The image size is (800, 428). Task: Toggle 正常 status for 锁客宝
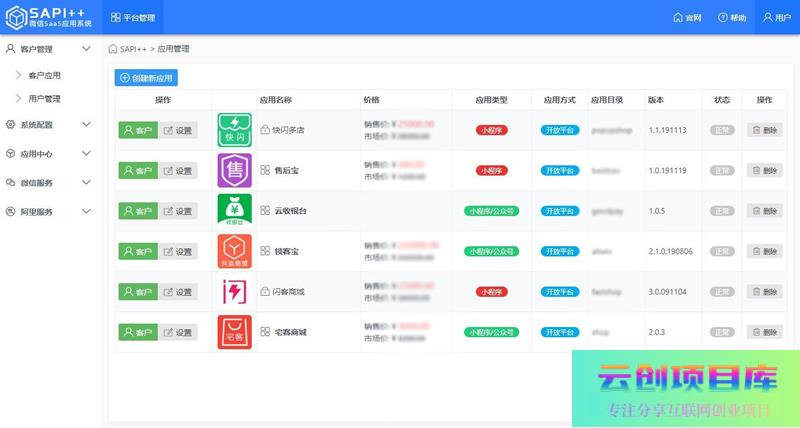722,251
